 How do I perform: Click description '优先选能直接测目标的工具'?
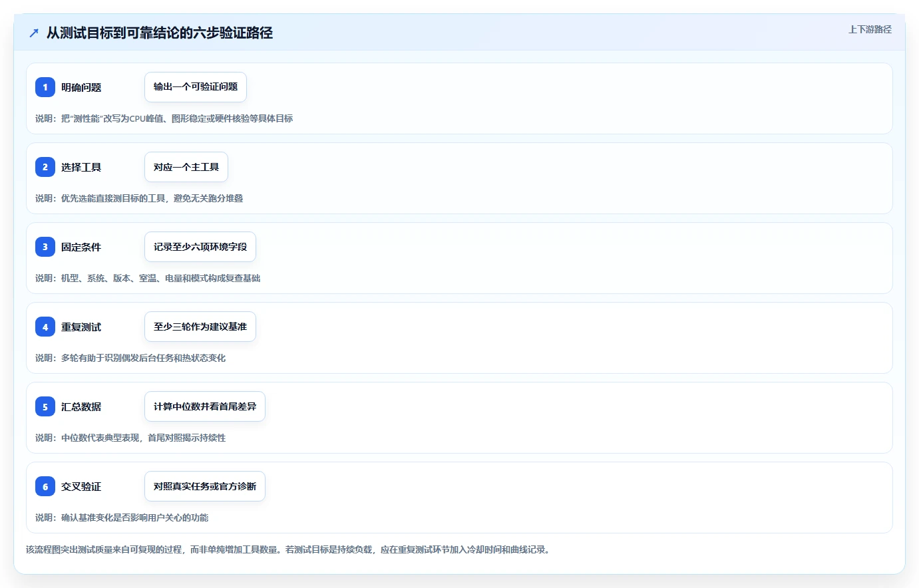[139, 198]
